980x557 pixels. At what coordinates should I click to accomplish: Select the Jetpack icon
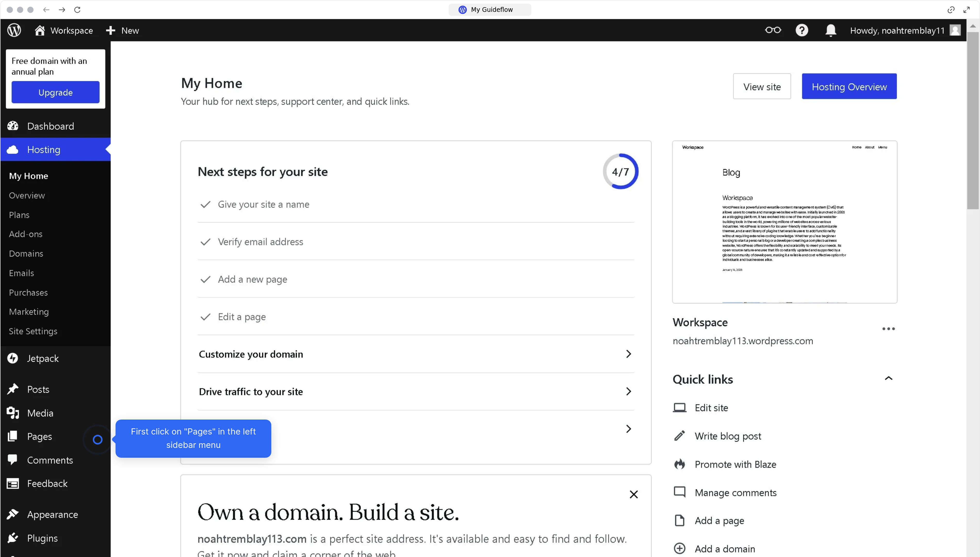click(x=13, y=358)
